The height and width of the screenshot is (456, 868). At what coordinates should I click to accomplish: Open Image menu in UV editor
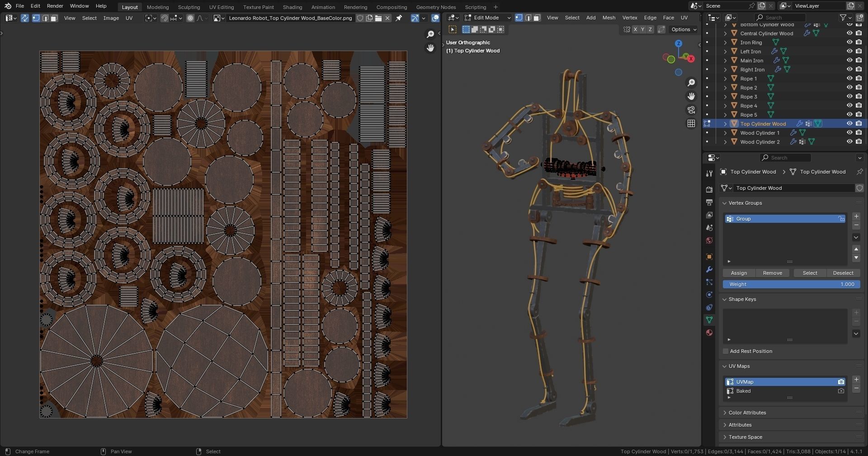pos(111,18)
